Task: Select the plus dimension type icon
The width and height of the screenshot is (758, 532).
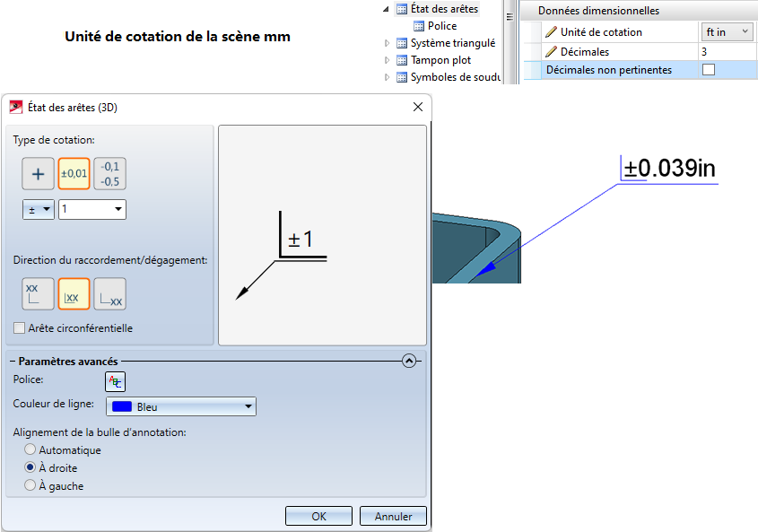Action: point(38,174)
